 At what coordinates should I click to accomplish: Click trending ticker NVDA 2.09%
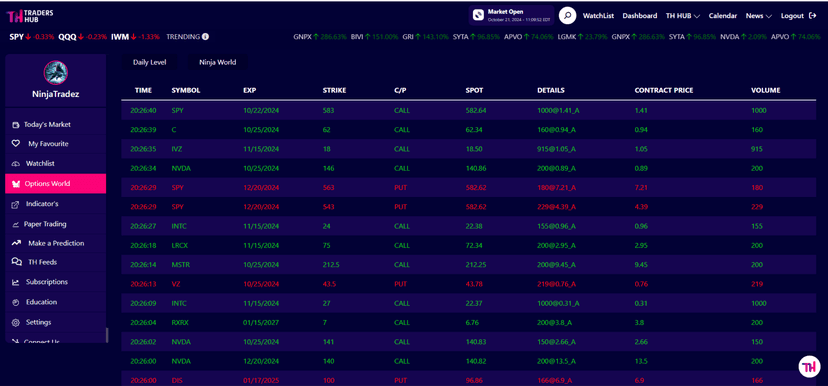743,37
